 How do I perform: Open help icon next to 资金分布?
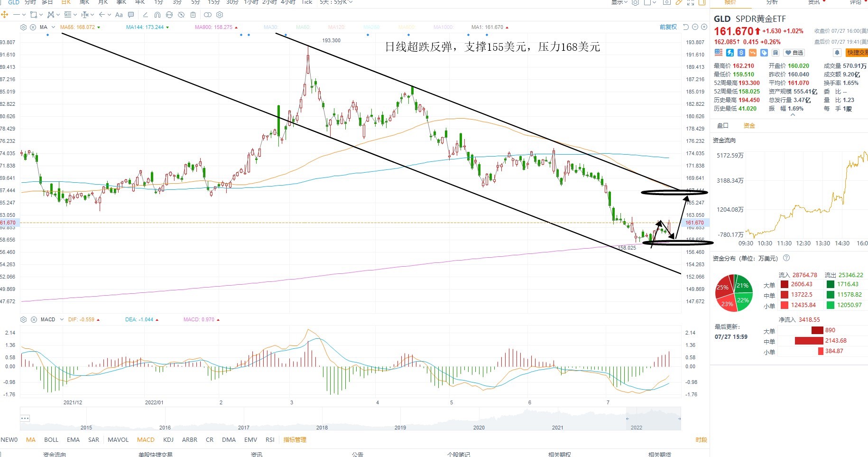[786, 258]
